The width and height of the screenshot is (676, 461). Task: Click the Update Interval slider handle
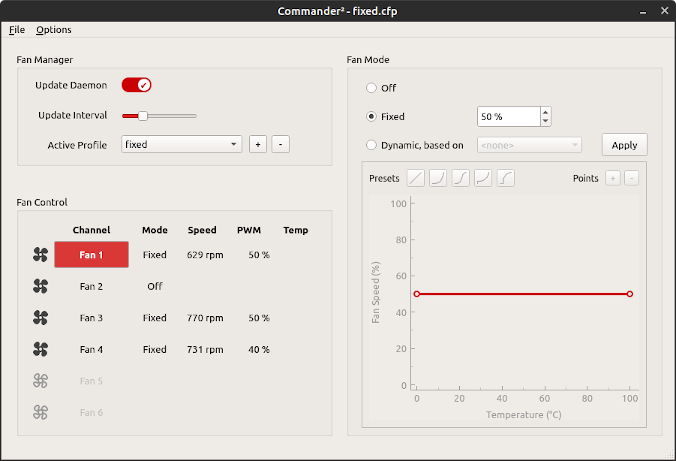point(143,116)
